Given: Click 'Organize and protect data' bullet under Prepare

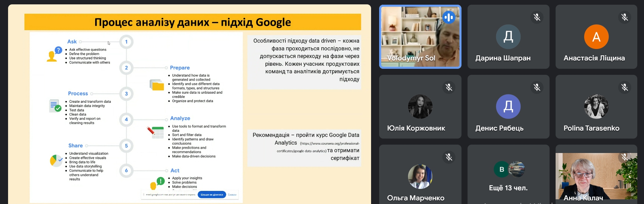Looking at the screenshot, I should (x=193, y=101).
